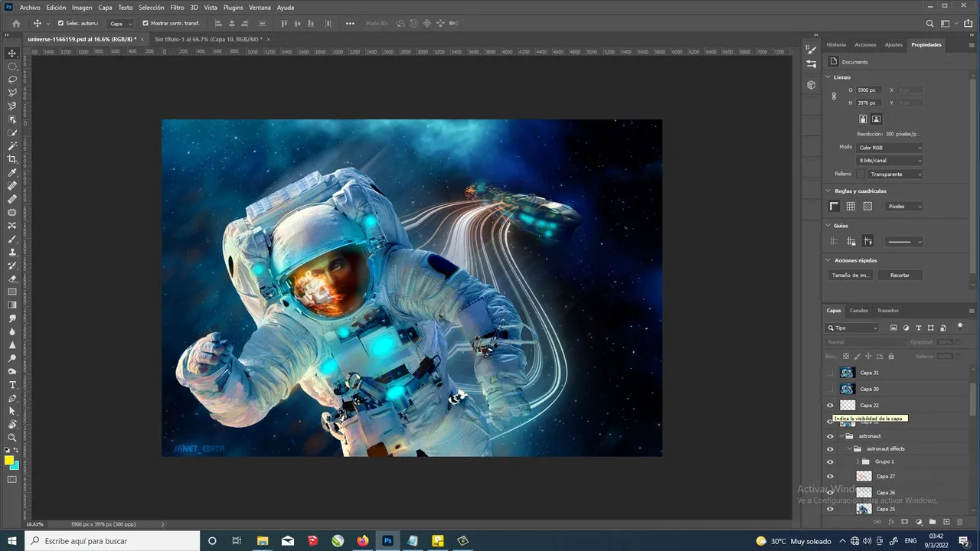The image size is (980, 551).
Task: Hide the astronaut effects group
Action: 830,449
